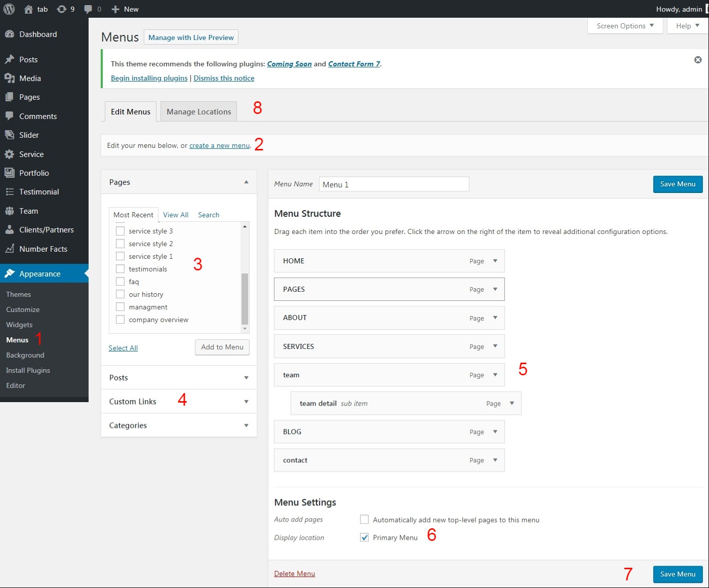Dismiss the plugin notice with X icon

[698, 60]
